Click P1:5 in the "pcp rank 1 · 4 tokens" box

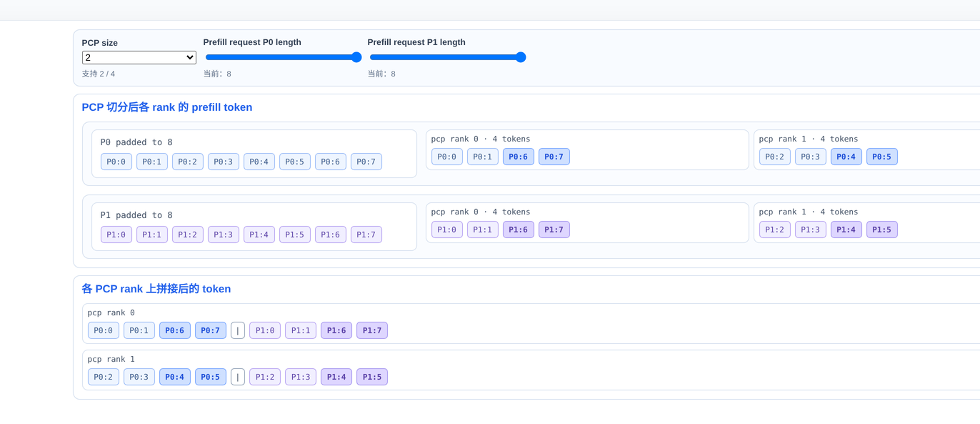click(882, 230)
